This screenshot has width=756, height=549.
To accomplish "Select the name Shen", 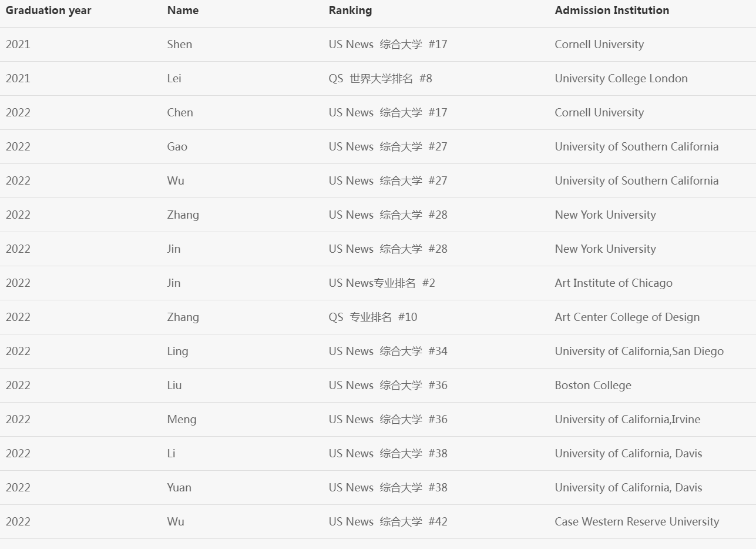I will (180, 45).
